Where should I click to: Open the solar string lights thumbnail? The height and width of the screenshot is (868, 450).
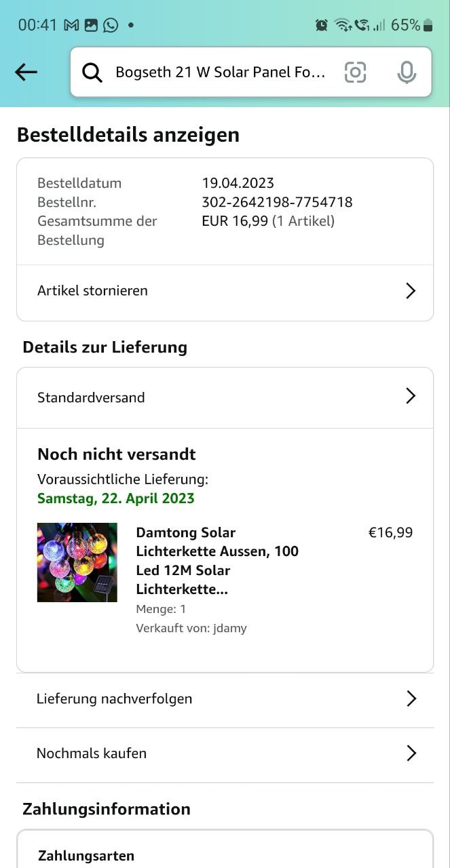(x=77, y=562)
